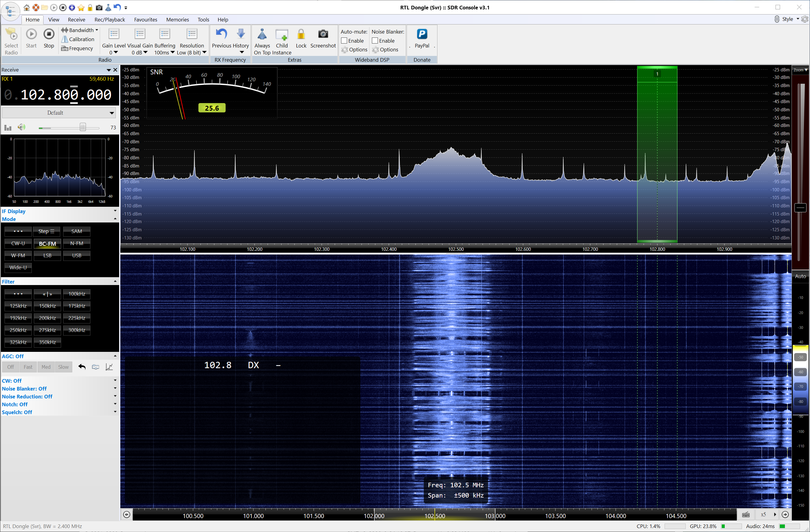Click the AGC window settings icon

pyautogui.click(x=96, y=367)
